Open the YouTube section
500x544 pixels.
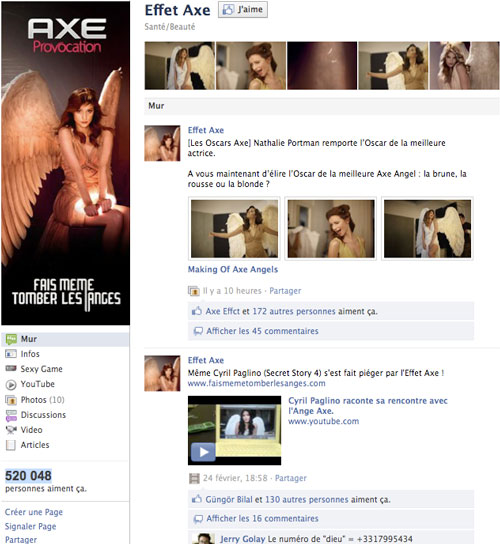37,384
